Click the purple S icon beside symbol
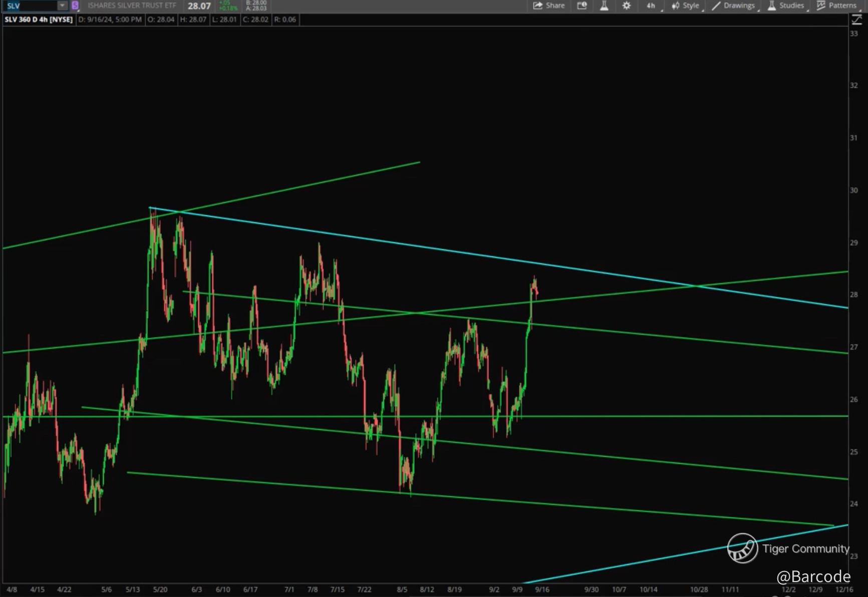The image size is (868, 597). pyautogui.click(x=75, y=6)
